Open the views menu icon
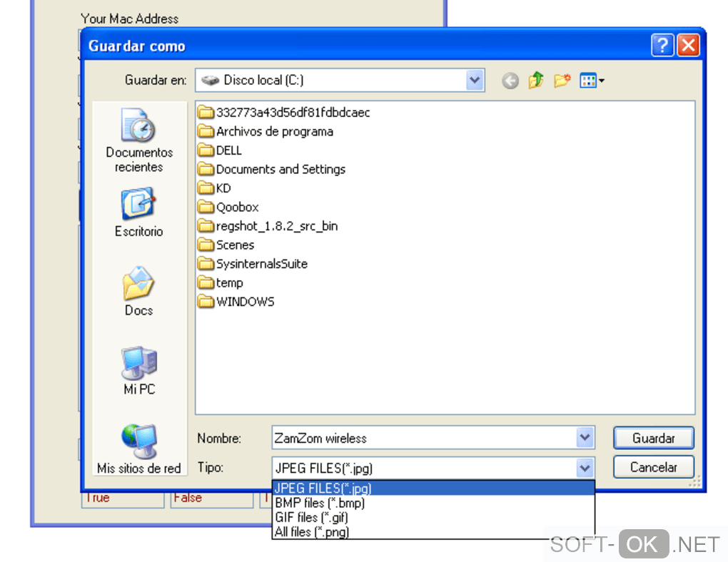Image resolution: width=728 pixels, height=562 pixels. coord(592,81)
